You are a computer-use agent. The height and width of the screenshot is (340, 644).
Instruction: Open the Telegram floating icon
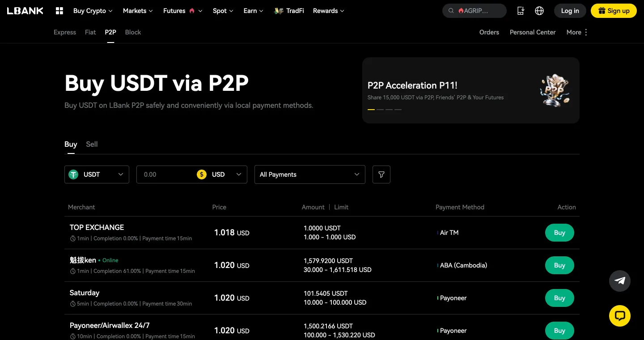coord(620,281)
